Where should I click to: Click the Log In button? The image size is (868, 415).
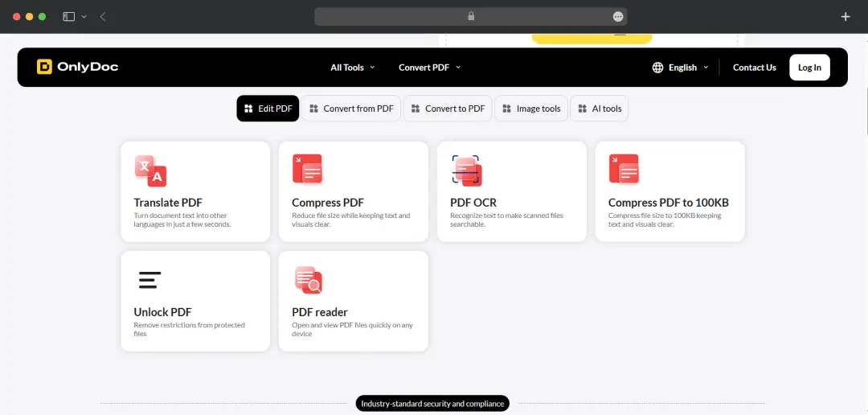click(809, 68)
